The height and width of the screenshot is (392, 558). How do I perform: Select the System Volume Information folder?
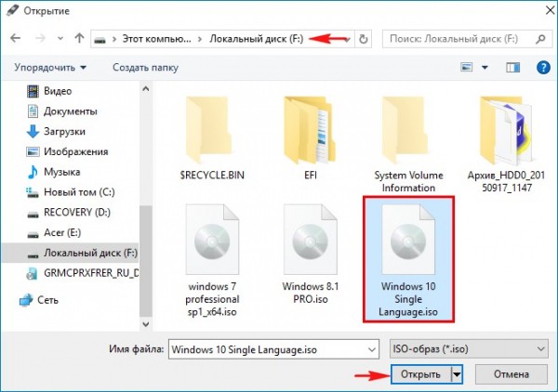pyautogui.click(x=408, y=144)
